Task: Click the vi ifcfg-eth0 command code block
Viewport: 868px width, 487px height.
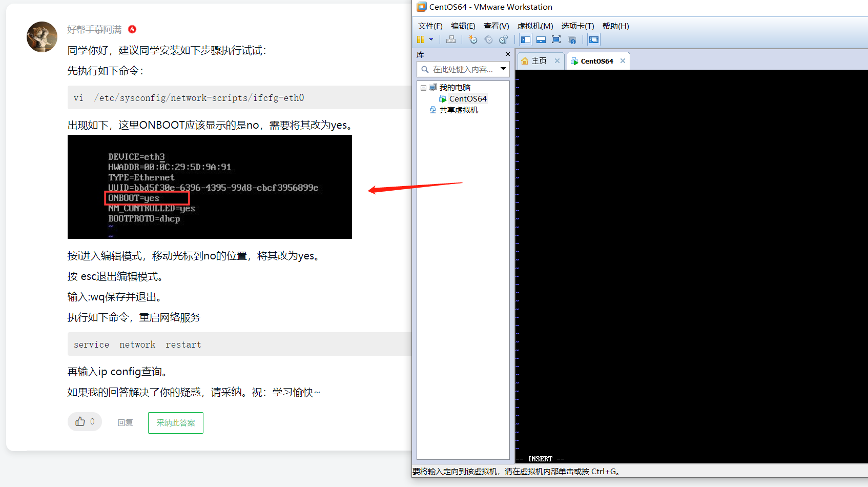Action: point(239,97)
